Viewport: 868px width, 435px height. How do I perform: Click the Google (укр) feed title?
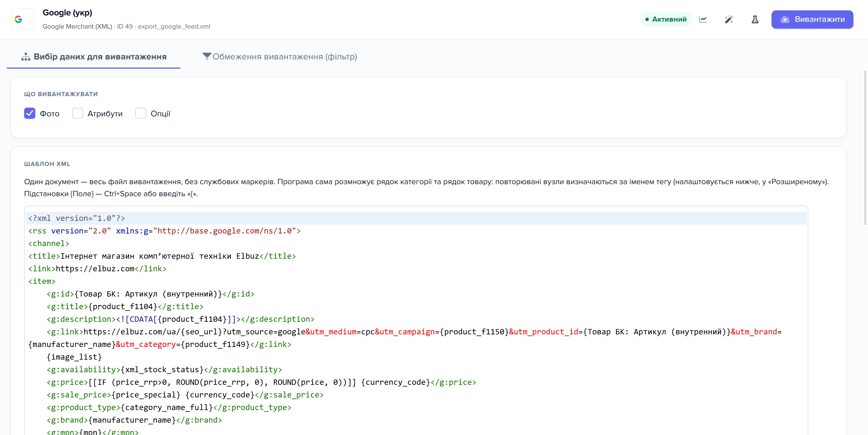67,13
